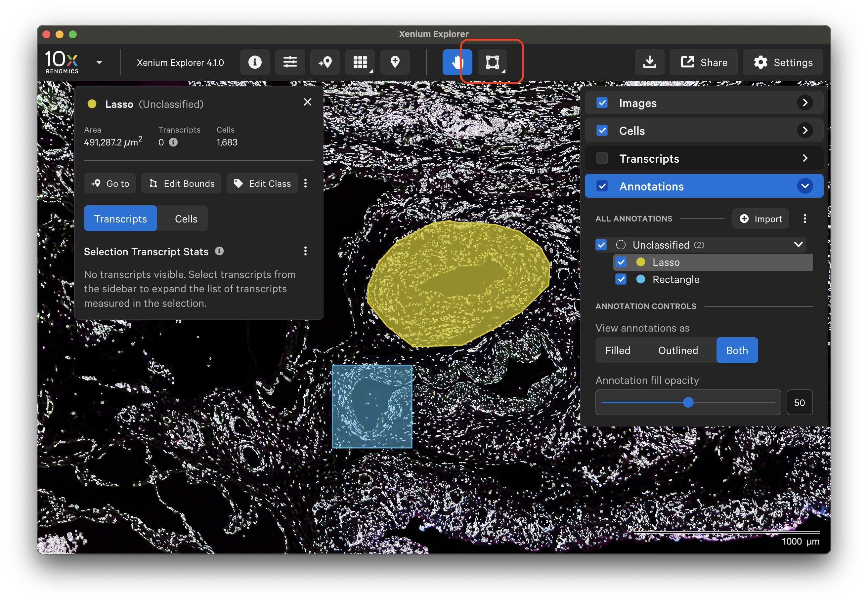Switch to the Cells tab

click(186, 219)
